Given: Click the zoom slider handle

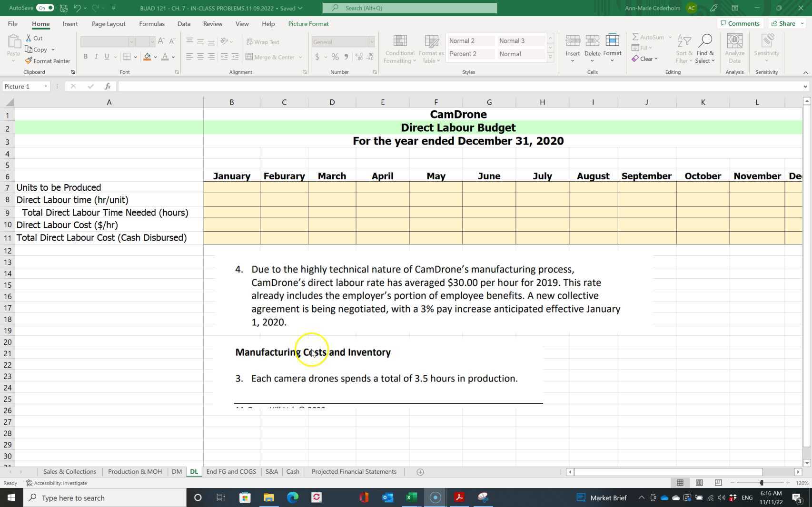Looking at the screenshot, I should point(762,483).
